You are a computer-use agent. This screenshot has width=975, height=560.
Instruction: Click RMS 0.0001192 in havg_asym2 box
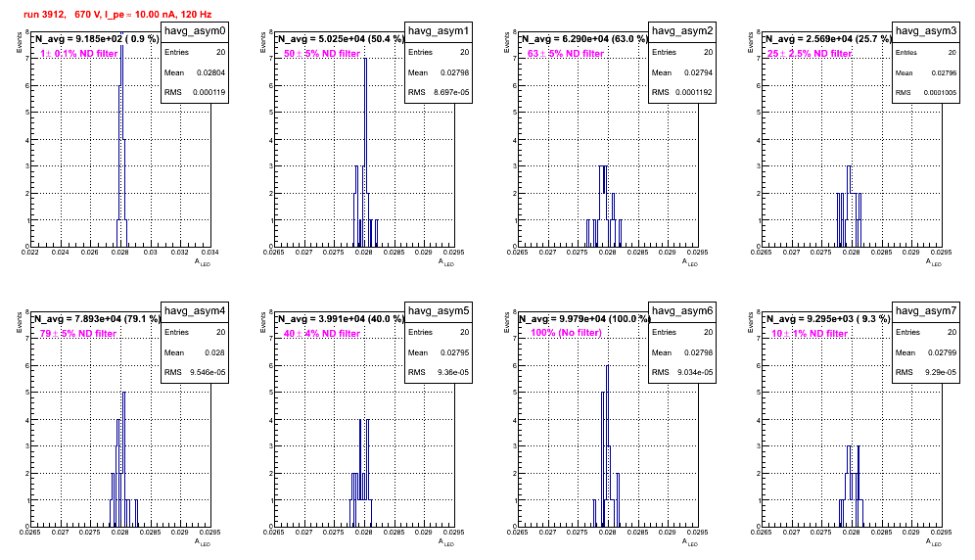[682, 93]
